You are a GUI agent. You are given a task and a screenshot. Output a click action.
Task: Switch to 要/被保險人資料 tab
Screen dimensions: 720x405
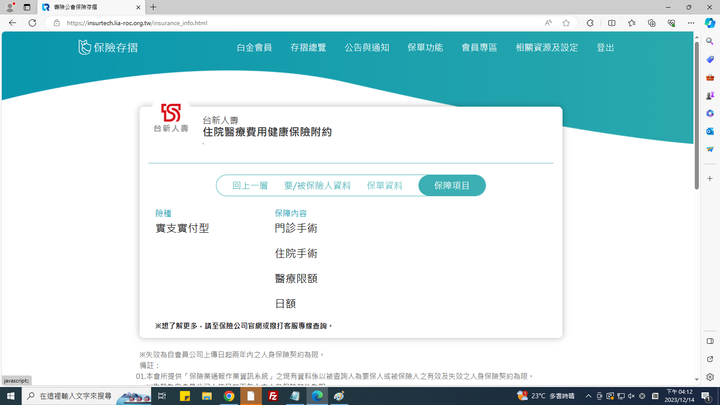(317, 186)
